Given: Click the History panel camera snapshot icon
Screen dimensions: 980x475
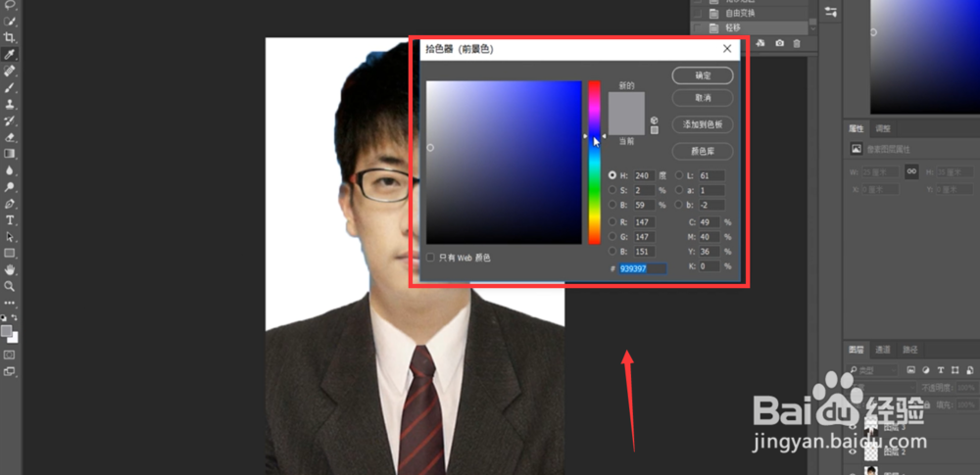Looking at the screenshot, I should click(x=779, y=43).
